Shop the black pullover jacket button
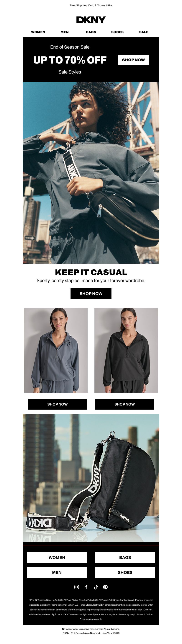 tap(125, 404)
